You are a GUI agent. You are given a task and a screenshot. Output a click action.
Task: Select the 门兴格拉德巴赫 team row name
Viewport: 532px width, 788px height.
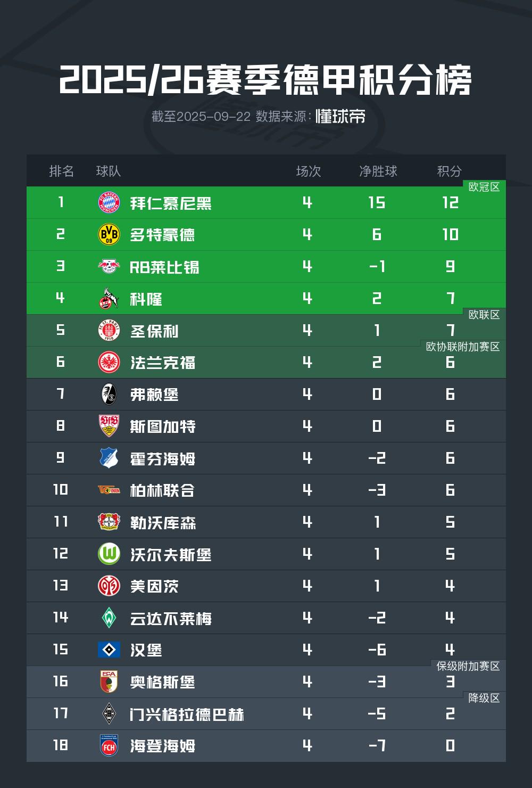(187, 714)
